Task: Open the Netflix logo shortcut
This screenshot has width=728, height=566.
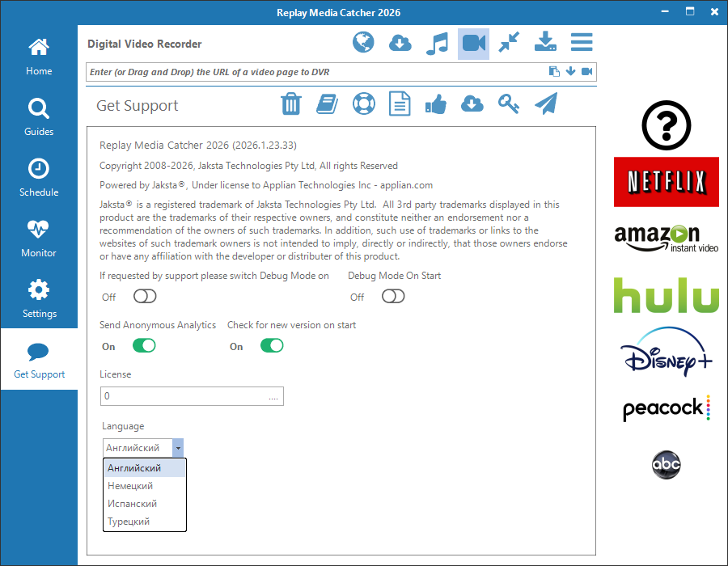Action: (x=667, y=182)
